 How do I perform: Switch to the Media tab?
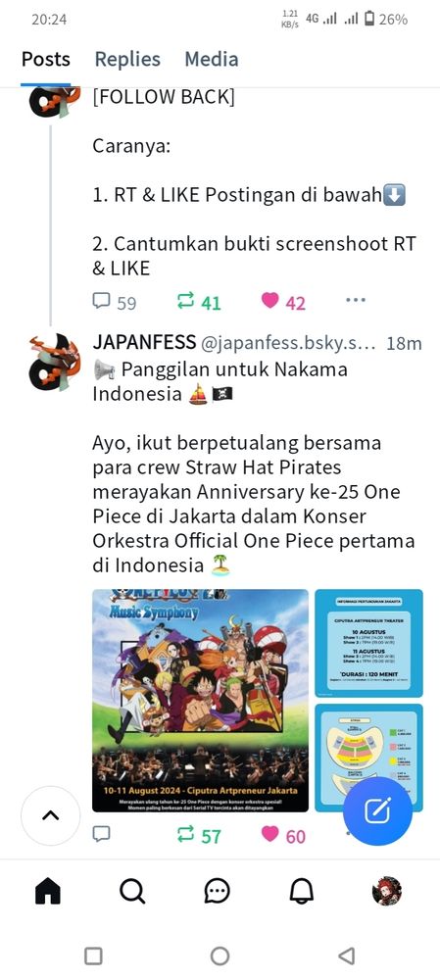[212, 60]
